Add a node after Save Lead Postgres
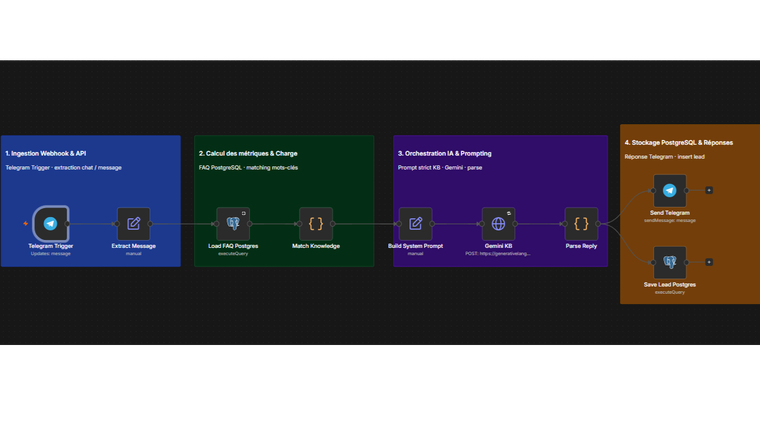Image resolution: width=760 pixels, height=427 pixels. (709, 262)
